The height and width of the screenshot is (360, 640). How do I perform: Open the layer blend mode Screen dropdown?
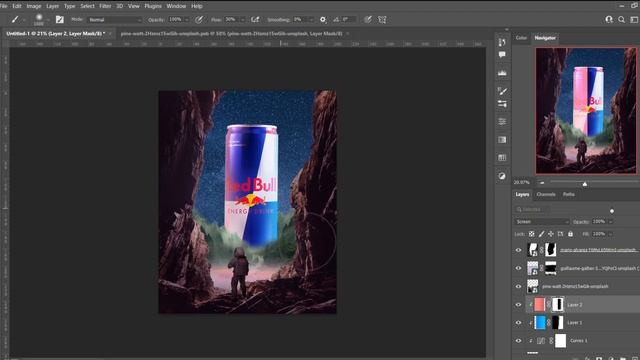pyautogui.click(x=541, y=222)
